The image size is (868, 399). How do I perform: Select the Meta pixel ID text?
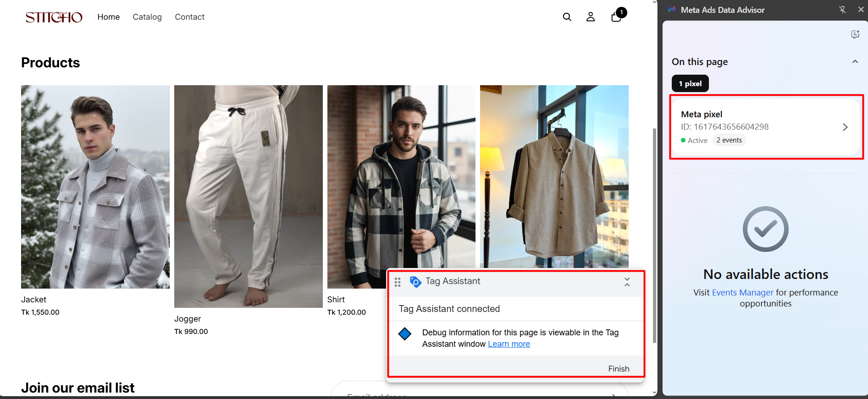(724, 127)
